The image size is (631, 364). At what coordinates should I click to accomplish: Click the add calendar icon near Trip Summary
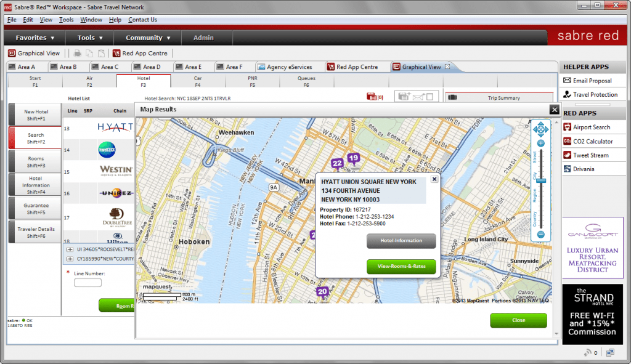[x=404, y=97]
